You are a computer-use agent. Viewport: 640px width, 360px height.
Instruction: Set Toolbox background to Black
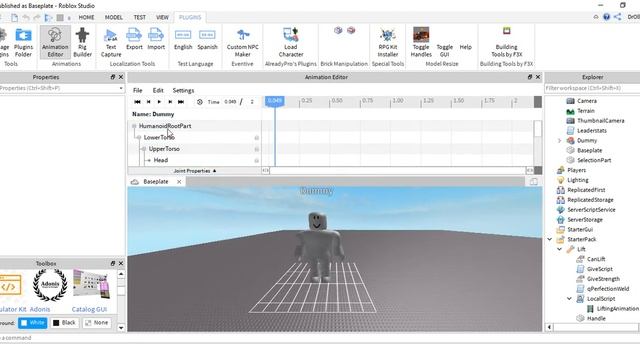pyautogui.click(x=64, y=323)
